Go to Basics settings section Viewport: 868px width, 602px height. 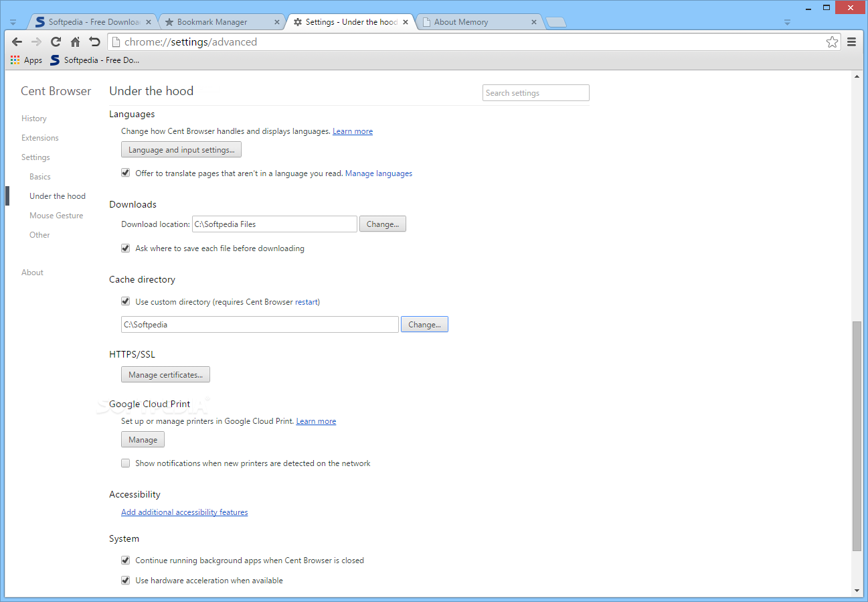(x=40, y=177)
